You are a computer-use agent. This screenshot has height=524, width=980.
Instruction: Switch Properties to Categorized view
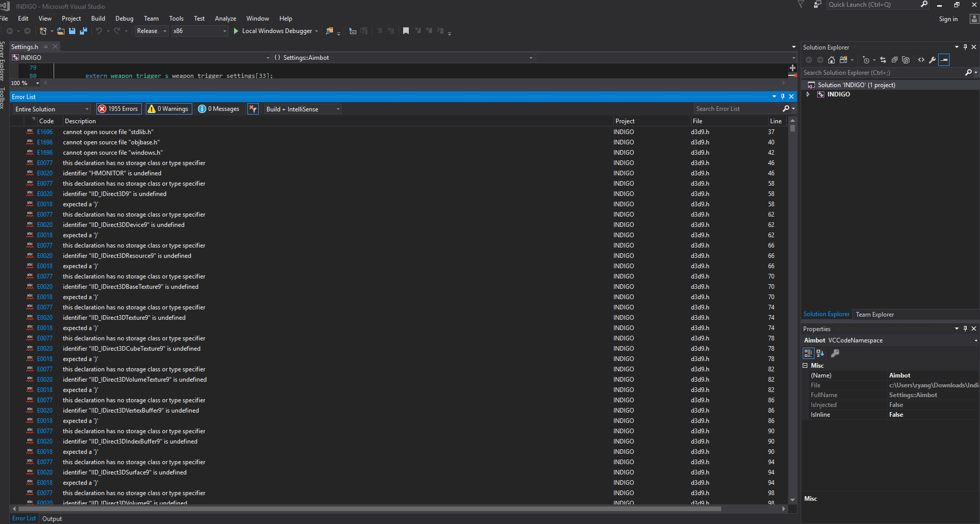(808, 353)
